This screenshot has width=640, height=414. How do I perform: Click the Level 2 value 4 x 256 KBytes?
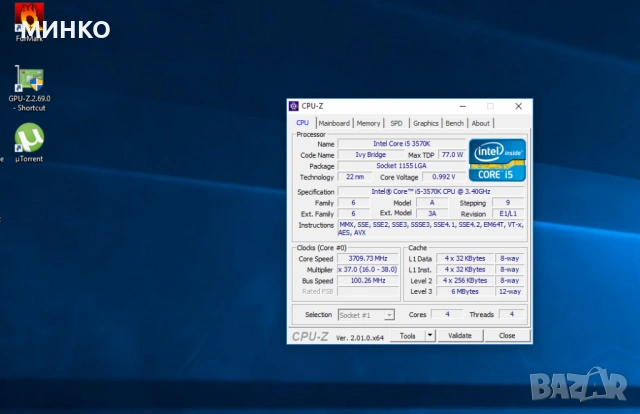pyautogui.click(x=465, y=280)
